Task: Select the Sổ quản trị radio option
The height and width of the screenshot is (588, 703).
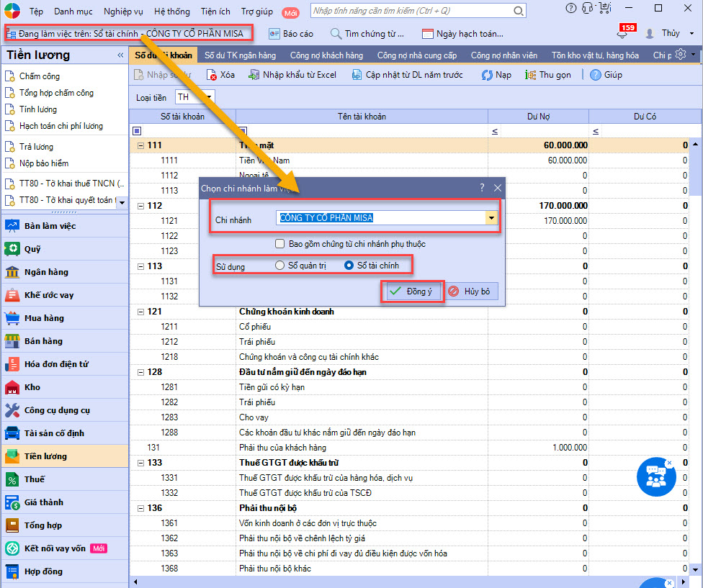Action: click(280, 266)
